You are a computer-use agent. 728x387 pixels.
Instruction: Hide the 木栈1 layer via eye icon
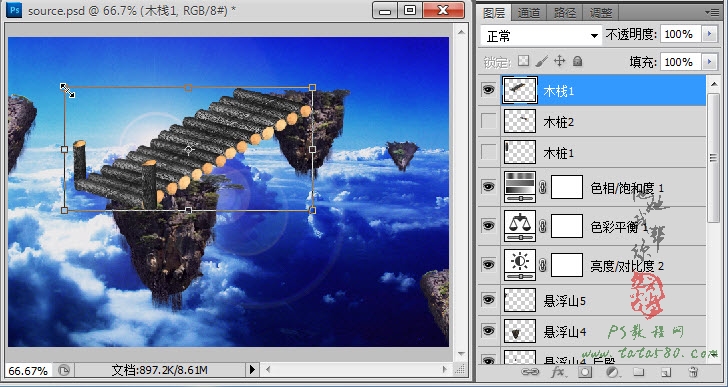coord(488,90)
